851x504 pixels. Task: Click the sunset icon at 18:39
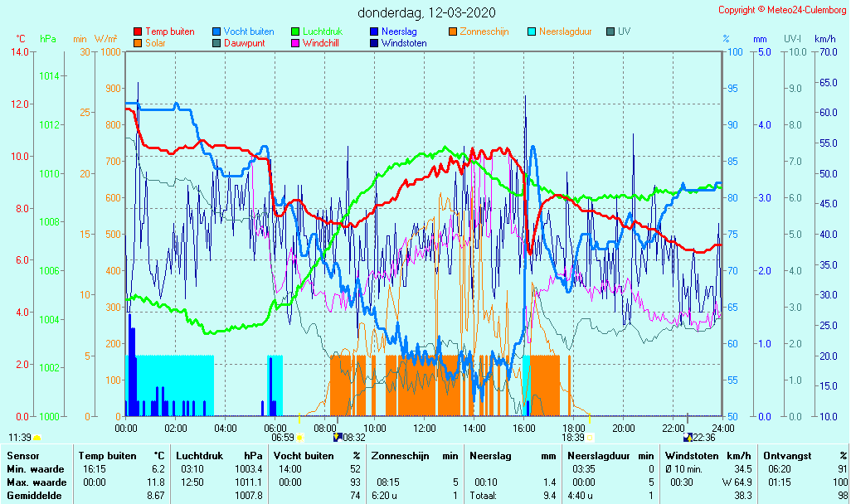pyautogui.click(x=590, y=437)
